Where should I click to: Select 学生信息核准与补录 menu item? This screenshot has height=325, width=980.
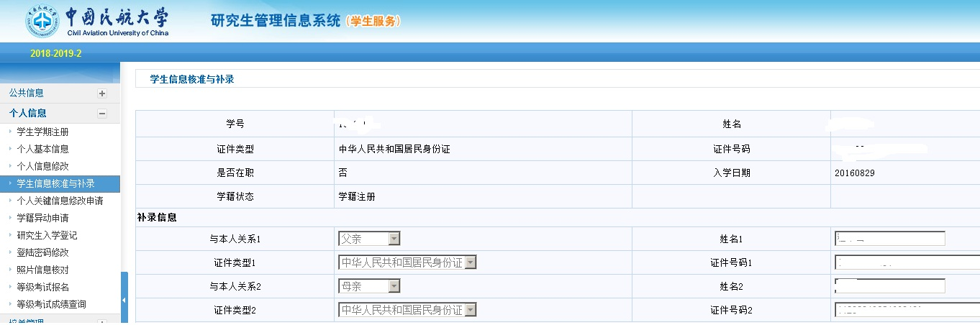[55, 184]
